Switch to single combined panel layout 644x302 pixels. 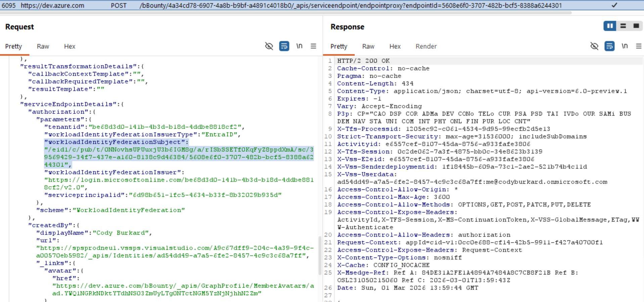tap(636, 26)
